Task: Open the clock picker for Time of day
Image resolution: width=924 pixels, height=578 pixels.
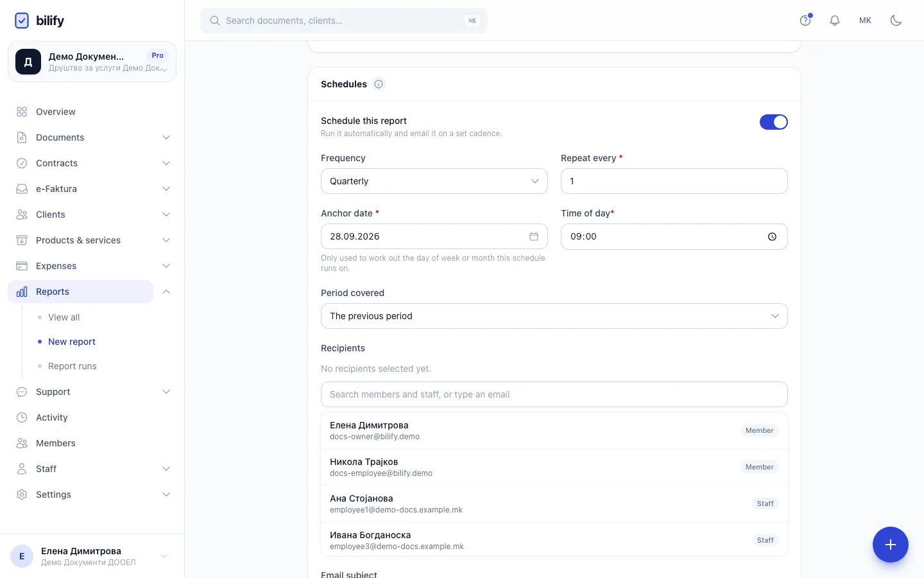Action: pos(772,236)
